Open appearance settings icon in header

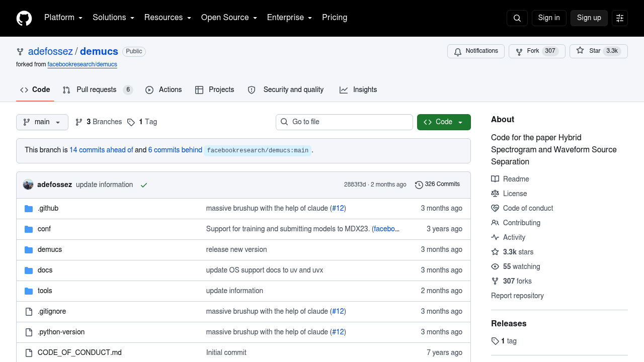(620, 18)
